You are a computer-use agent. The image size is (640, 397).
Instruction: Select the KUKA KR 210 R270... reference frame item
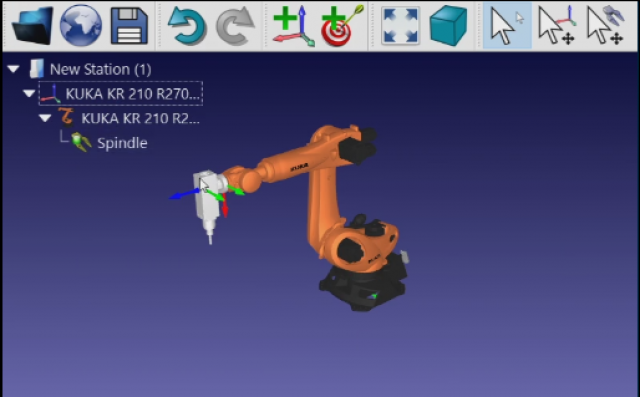[x=121, y=93]
